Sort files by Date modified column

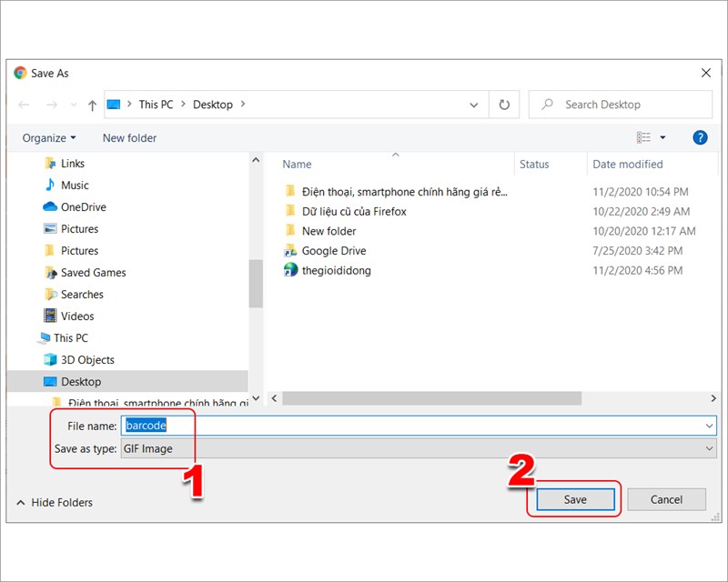pos(628,165)
